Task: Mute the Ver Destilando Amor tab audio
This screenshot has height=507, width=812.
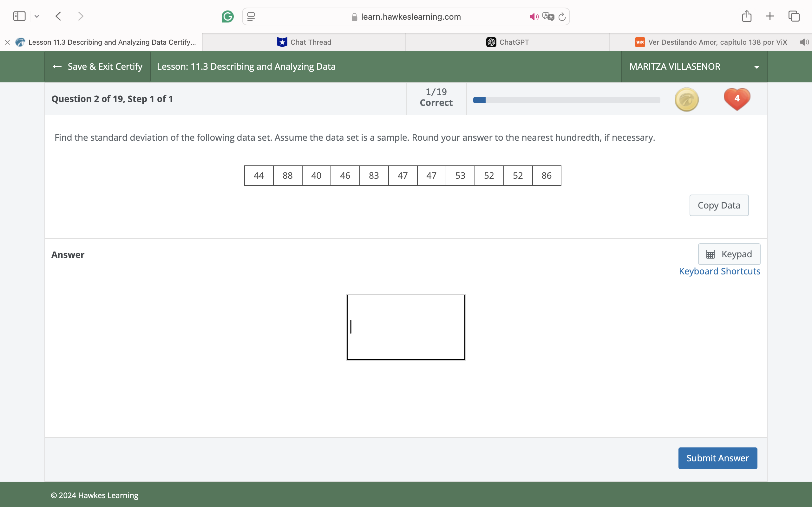Action: coord(804,42)
